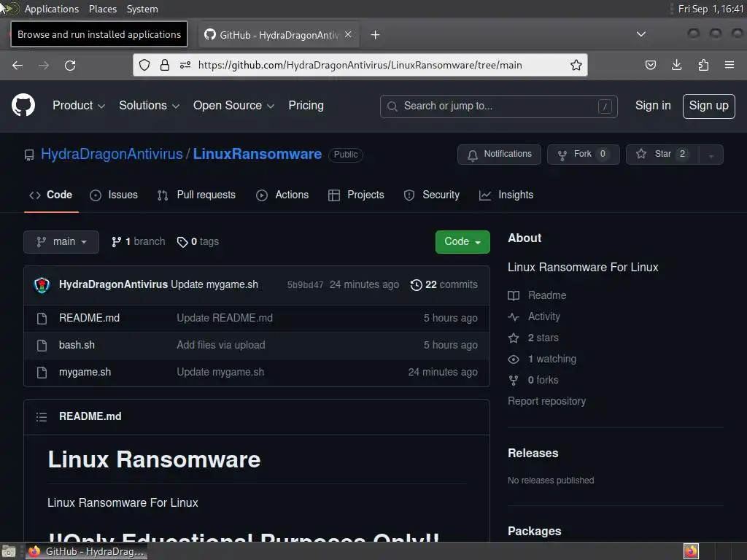The image size is (747, 560).
Task: Click the browser URL address bar
Action: pyautogui.click(x=360, y=65)
